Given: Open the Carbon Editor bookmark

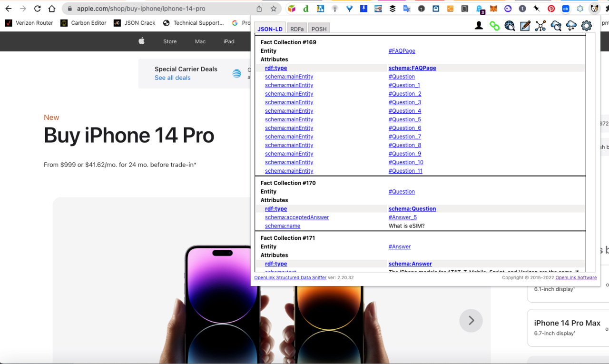Looking at the screenshot, I should point(83,23).
